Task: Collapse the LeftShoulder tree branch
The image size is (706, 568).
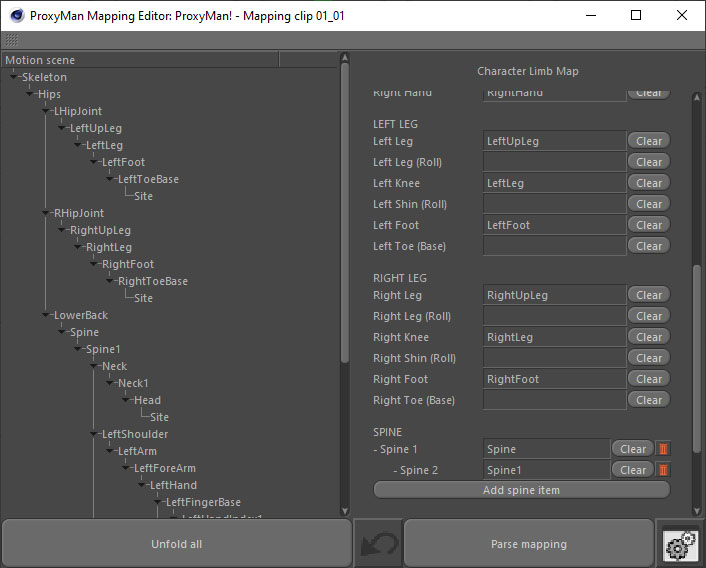Action: pos(95,435)
